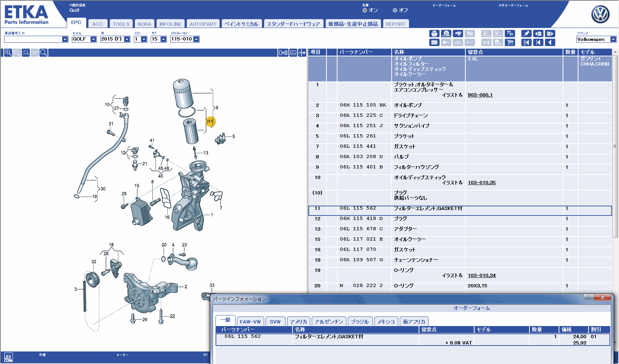Click the ETKA Parts Information logo
The width and height of the screenshot is (619, 364).
pyautogui.click(x=27, y=15)
